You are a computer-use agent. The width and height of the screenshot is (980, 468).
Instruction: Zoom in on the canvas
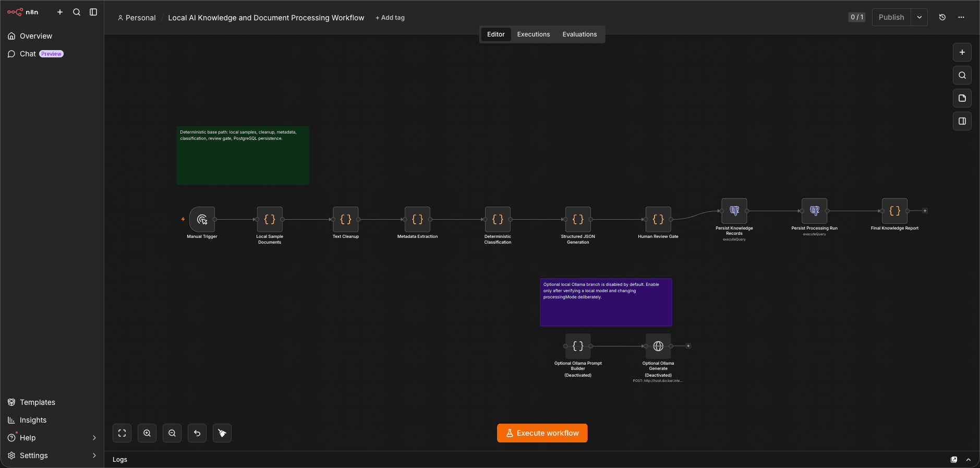point(147,433)
